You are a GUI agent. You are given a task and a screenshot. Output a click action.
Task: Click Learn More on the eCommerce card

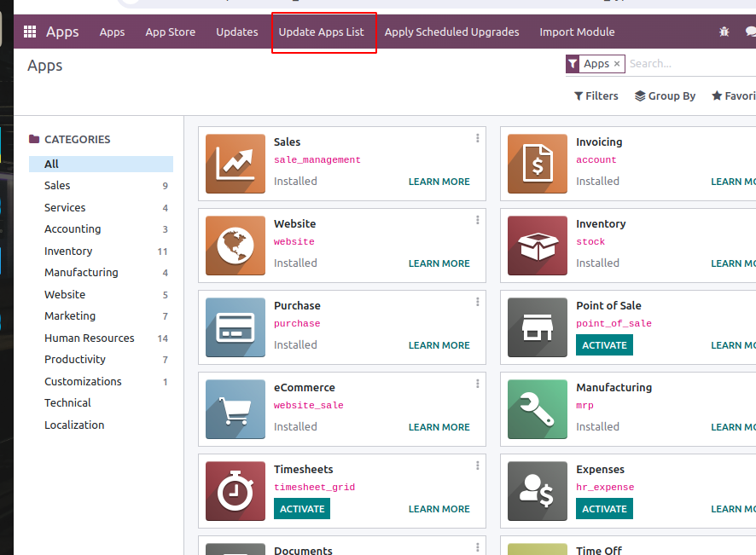439,427
